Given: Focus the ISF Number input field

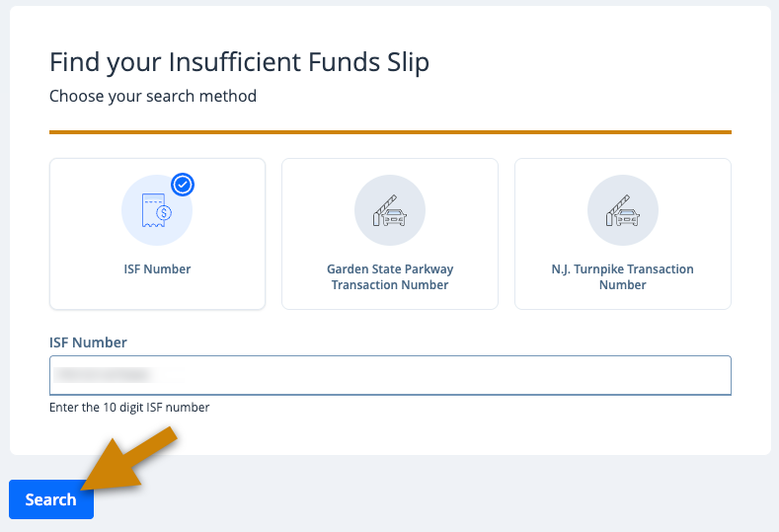Looking at the screenshot, I should [391, 375].
